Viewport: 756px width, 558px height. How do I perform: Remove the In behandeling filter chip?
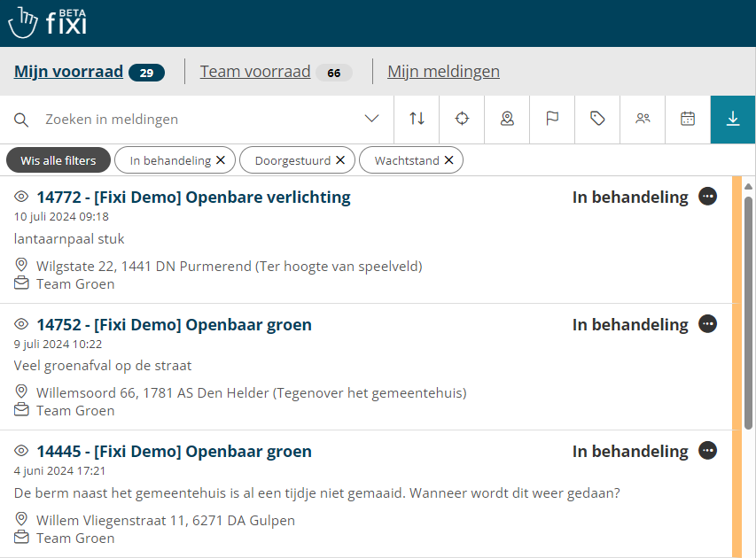point(221,160)
